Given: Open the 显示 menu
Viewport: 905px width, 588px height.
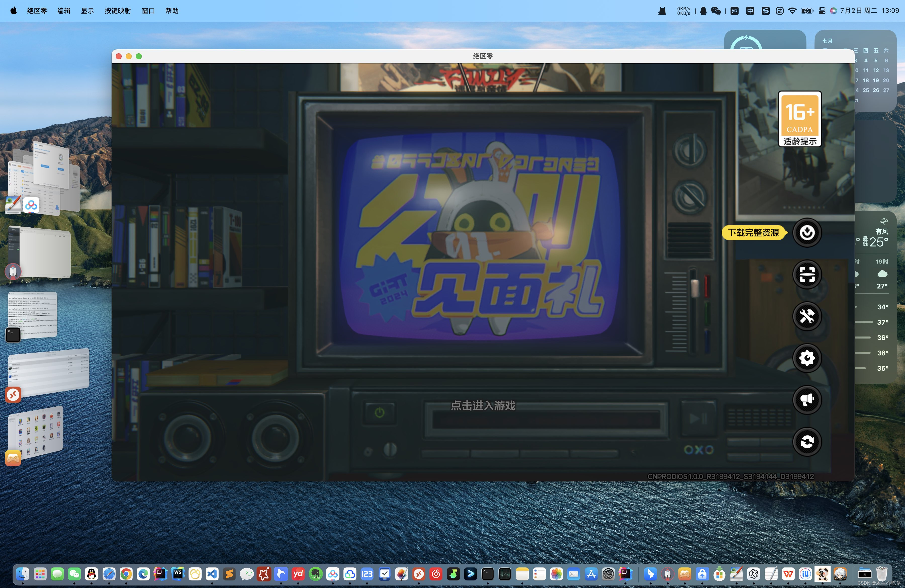Looking at the screenshot, I should pyautogui.click(x=87, y=11).
